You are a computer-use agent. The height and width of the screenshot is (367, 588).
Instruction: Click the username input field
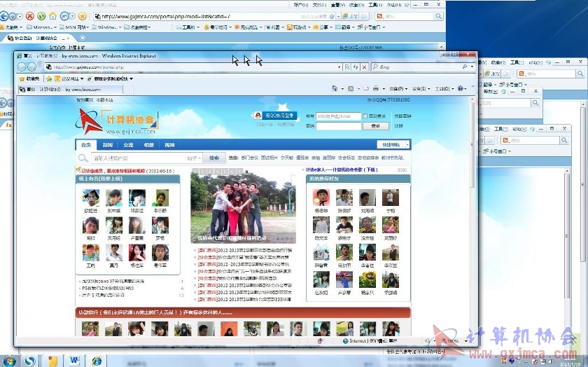[x=338, y=116]
